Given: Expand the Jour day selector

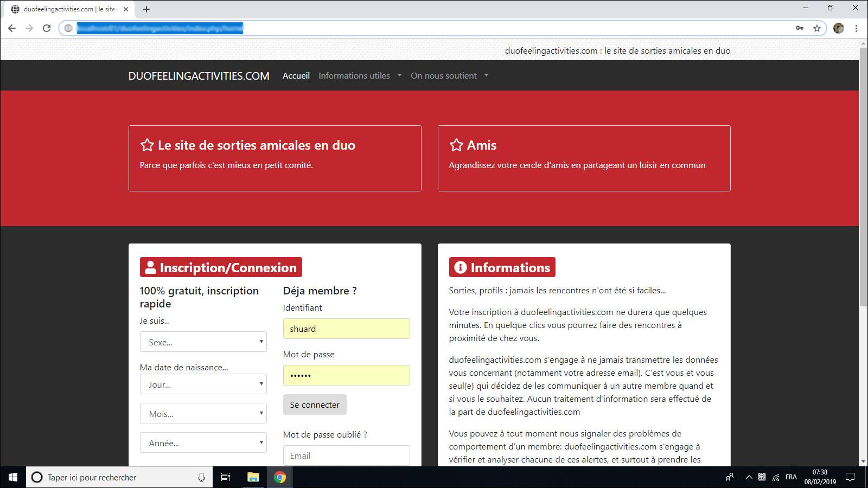Looking at the screenshot, I should tap(203, 384).
